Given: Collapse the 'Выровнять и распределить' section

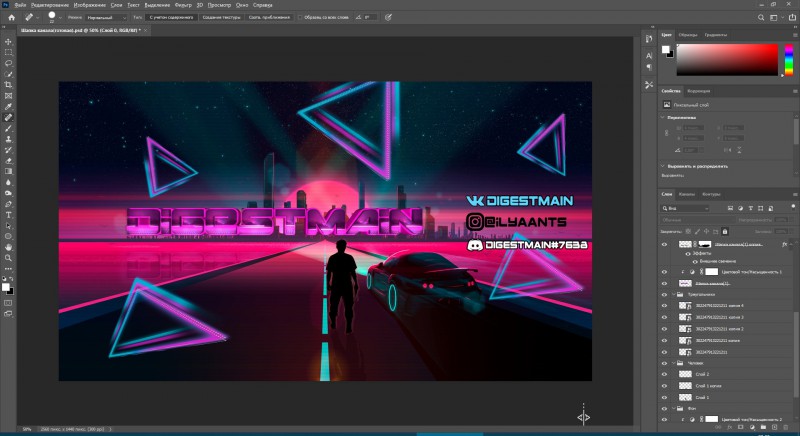Looking at the screenshot, I should pos(663,166).
